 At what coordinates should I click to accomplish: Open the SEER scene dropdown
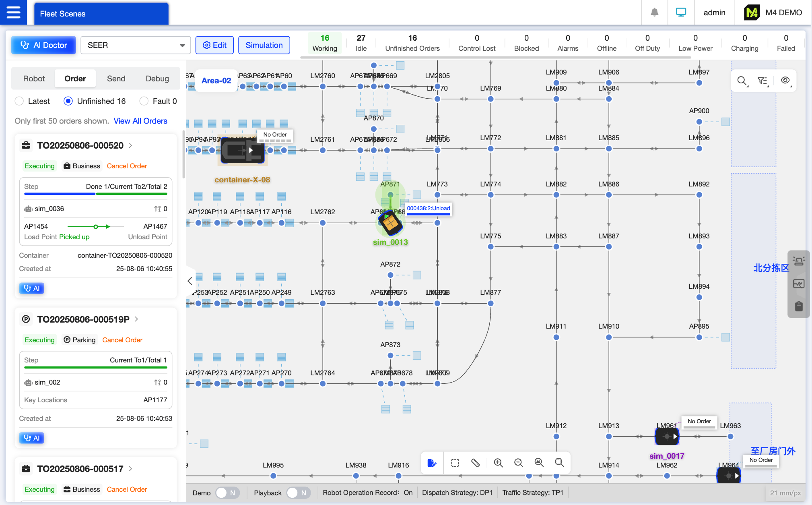[135, 45]
